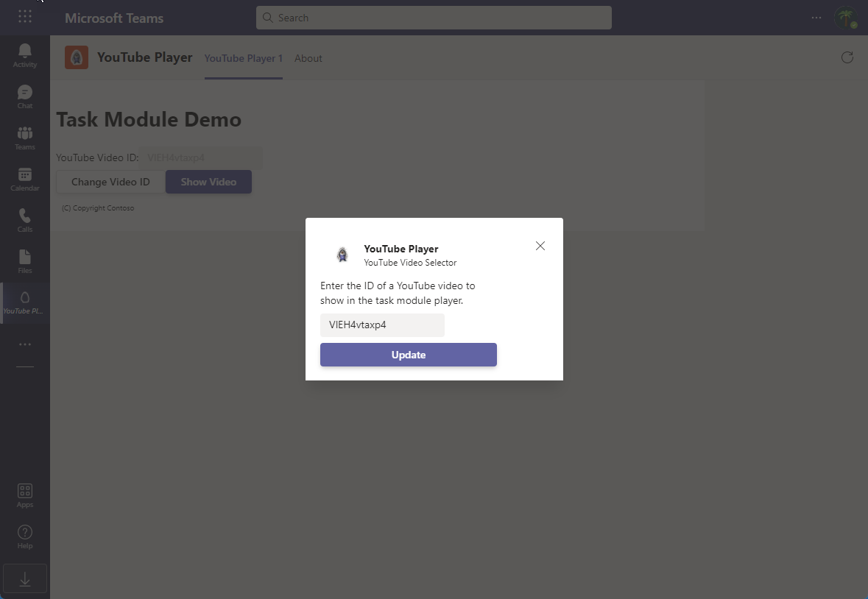
Task: Show more added apps ellipsis in sidebar
Action: [25, 344]
